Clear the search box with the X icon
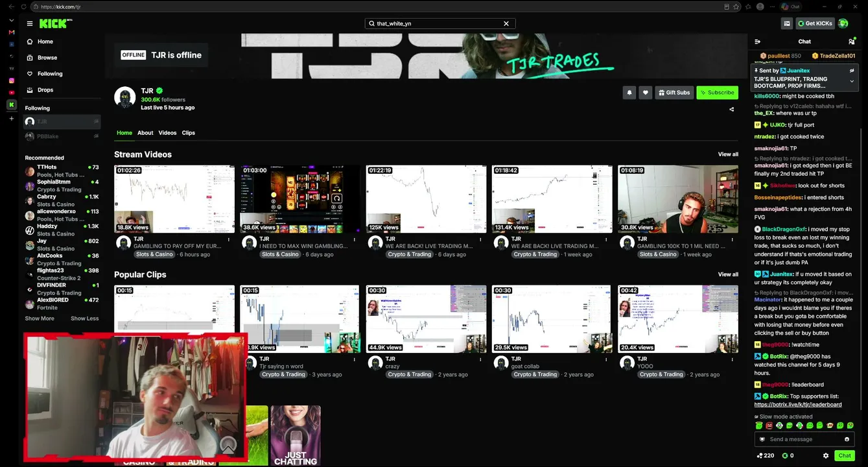The image size is (868, 467). [506, 23]
